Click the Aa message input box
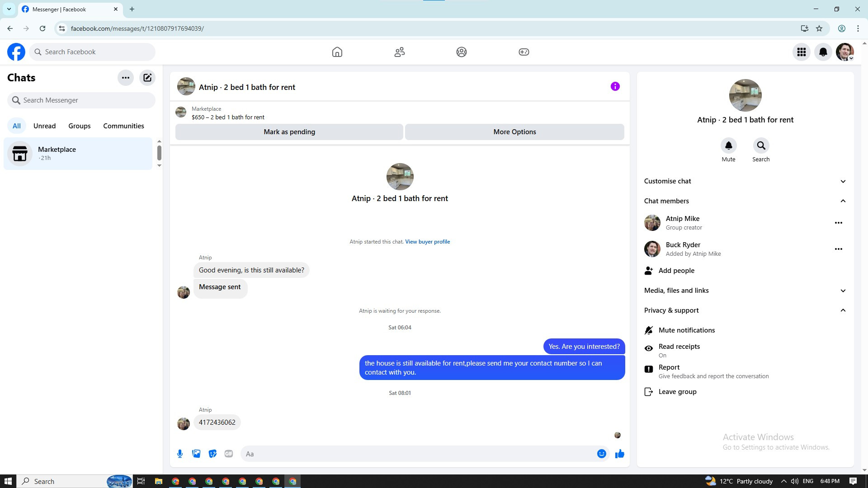This screenshot has height=488, width=868. 418,454
